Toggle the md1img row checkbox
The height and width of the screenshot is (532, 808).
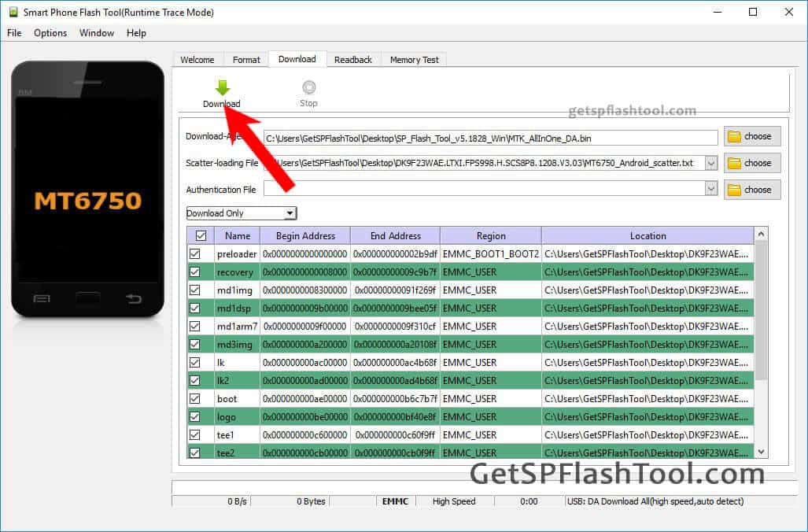[195, 290]
